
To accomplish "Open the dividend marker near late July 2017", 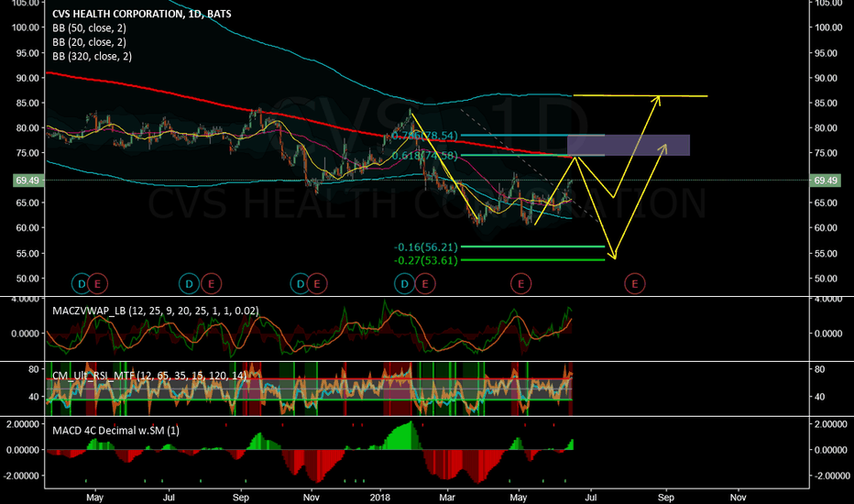I will pos(189,283).
